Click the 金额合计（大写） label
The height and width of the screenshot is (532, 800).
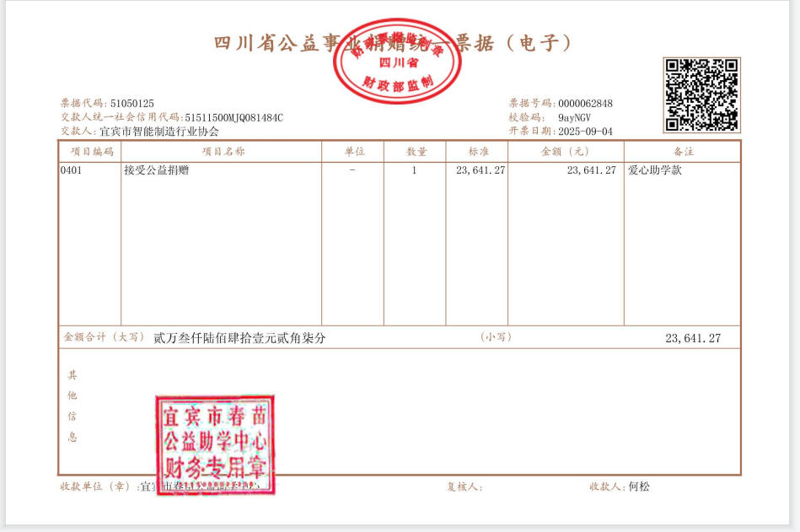(104, 337)
